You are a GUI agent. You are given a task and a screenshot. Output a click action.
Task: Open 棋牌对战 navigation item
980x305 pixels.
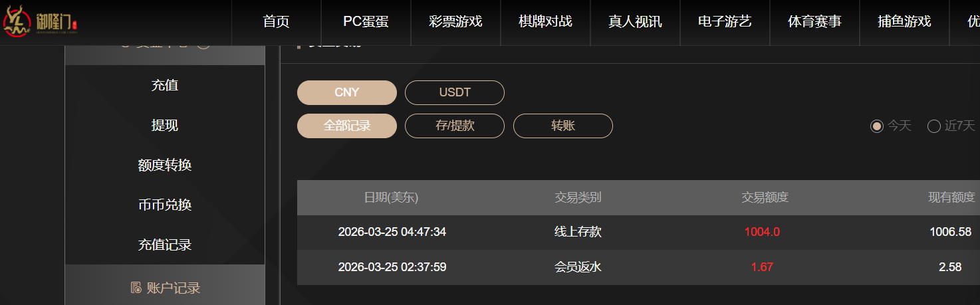point(545,21)
